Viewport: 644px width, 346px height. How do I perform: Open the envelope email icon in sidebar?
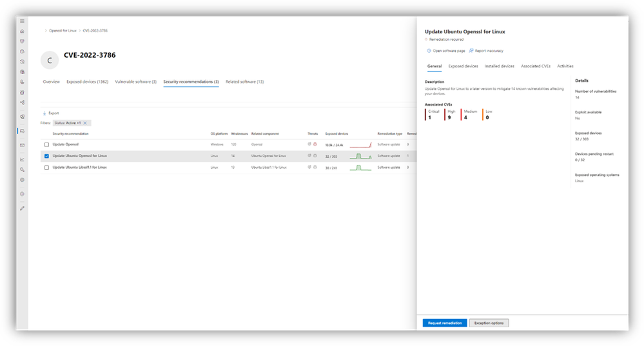(x=22, y=146)
